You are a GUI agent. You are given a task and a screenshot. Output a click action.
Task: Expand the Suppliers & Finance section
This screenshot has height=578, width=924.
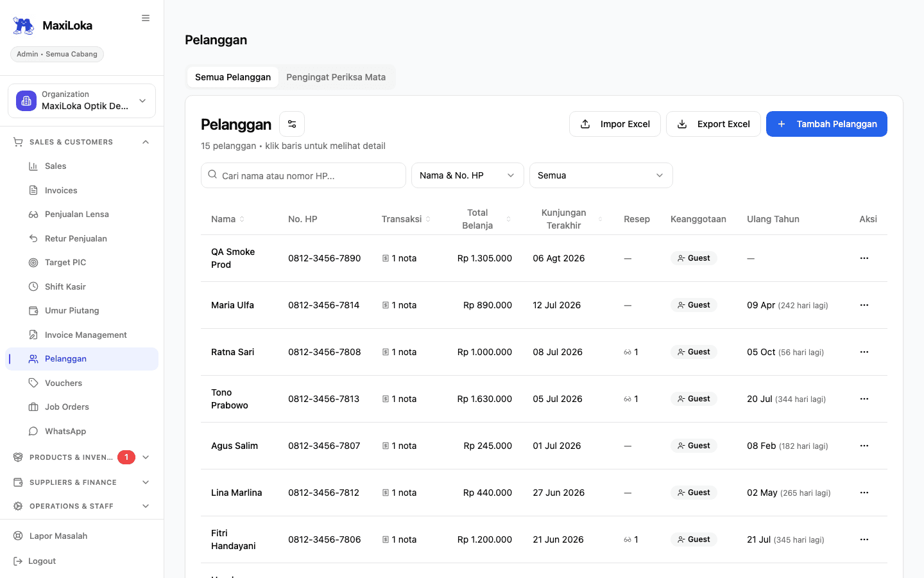[x=81, y=482]
